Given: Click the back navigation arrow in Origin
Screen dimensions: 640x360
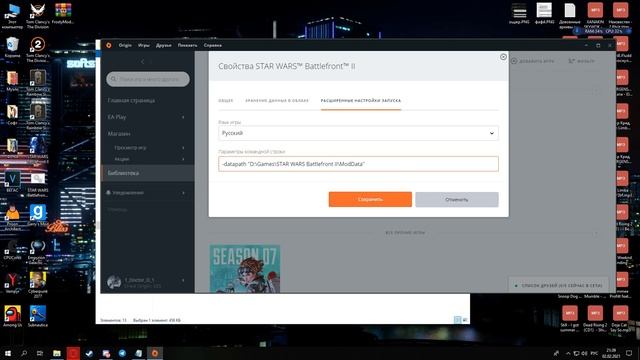Looking at the screenshot, I should pos(142,61).
